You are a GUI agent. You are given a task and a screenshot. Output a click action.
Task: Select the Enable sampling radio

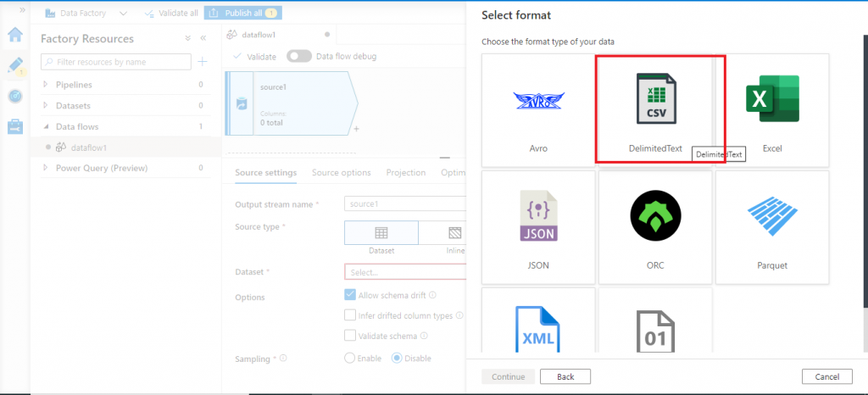pos(349,358)
